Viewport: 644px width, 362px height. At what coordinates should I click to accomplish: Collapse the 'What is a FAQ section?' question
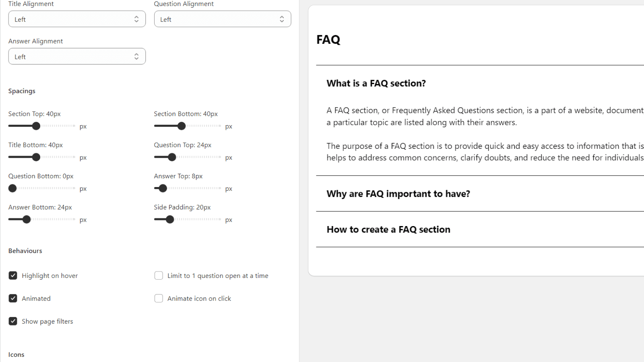pos(376,83)
